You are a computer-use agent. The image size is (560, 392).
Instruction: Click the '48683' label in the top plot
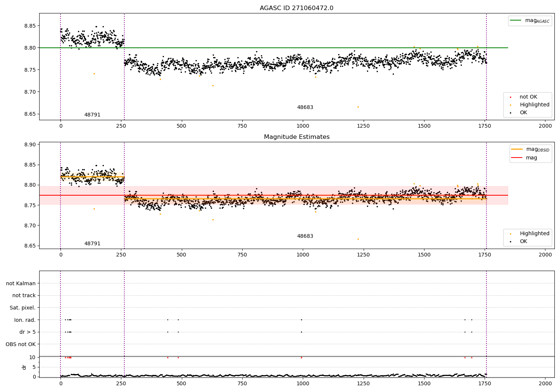pos(305,108)
